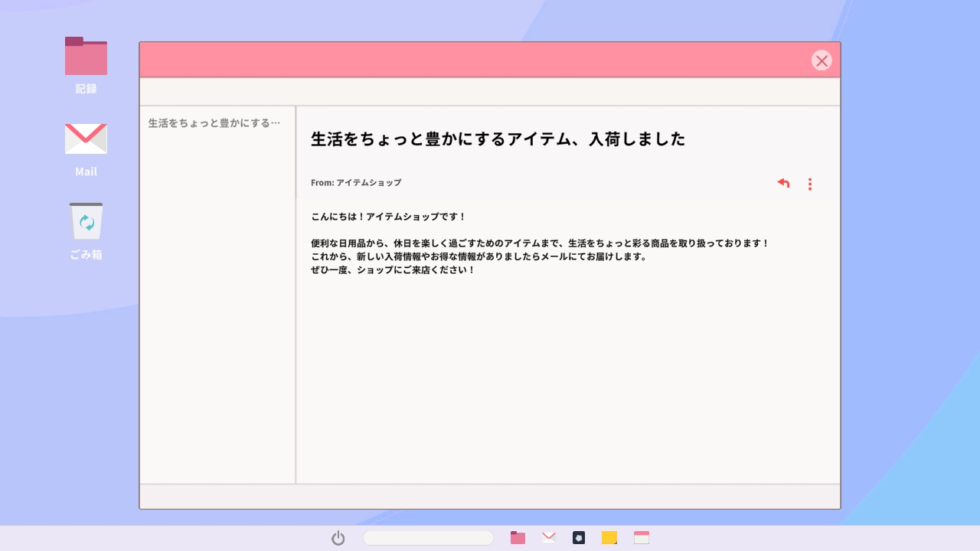Reply to the email using the arrow icon

click(x=783, y=184)
